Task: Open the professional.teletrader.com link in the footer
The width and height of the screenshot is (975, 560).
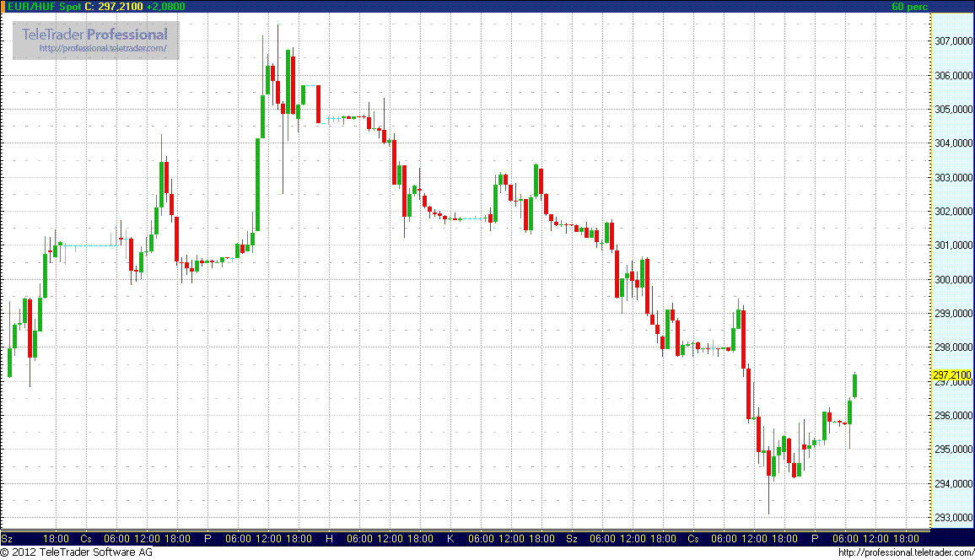Action: (906, 552)
